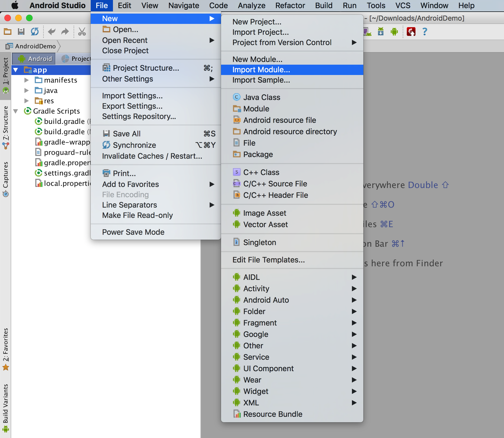Create a C/C++ Header File
Viewport: 504px width, 438px height.
tap(292, 195)
